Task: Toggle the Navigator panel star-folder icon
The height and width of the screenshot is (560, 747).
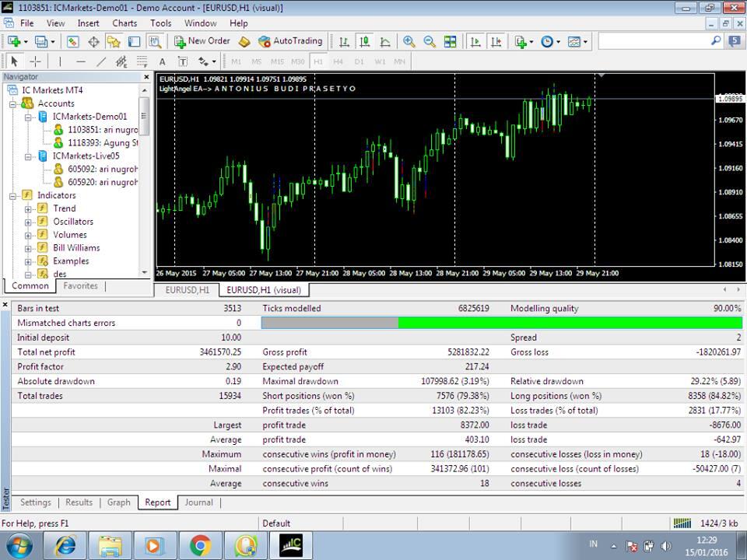Action: pyautogui.click(x=114, y=42)
